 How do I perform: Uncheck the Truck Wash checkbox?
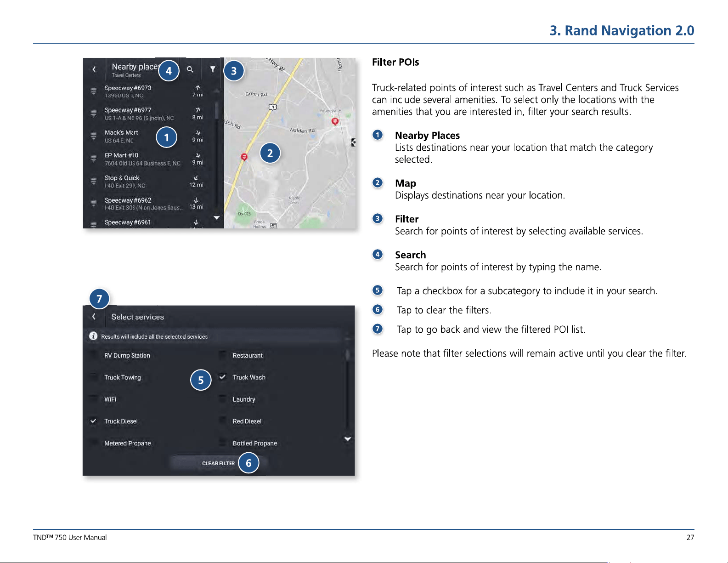[x=222, y=377]
